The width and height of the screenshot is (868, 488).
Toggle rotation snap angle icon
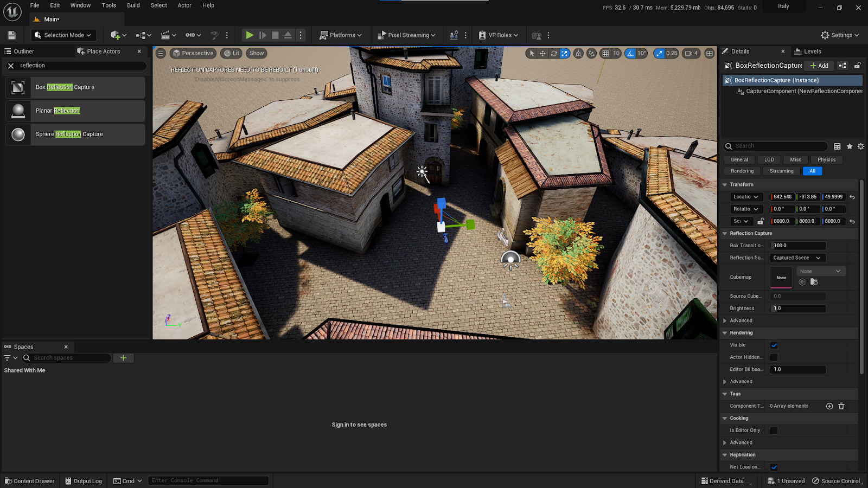630,53
